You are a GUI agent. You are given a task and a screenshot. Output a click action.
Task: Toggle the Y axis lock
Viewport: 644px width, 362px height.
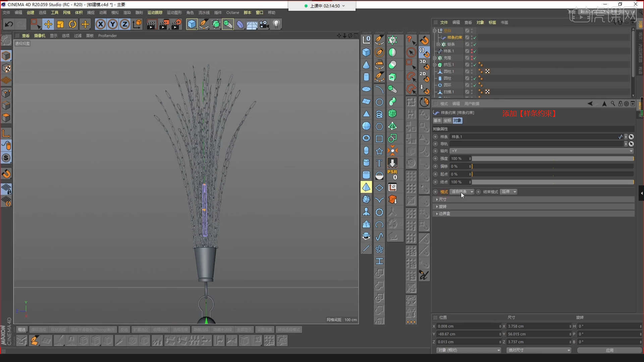[113, 24]
